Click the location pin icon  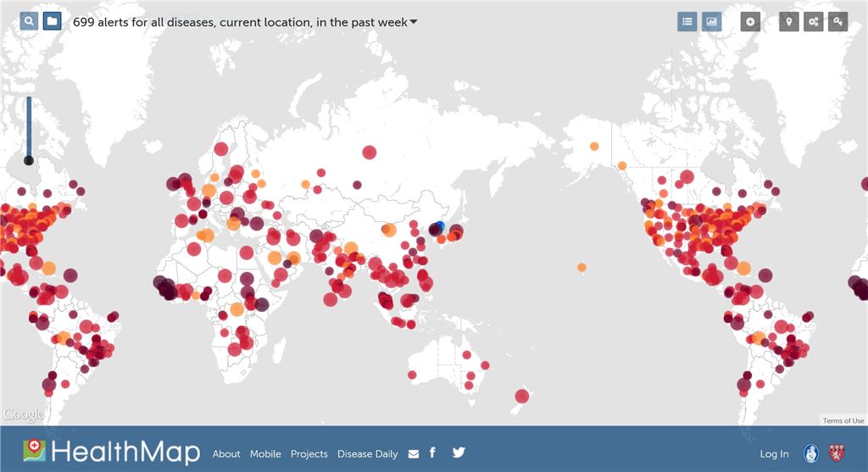click(789, 21)
